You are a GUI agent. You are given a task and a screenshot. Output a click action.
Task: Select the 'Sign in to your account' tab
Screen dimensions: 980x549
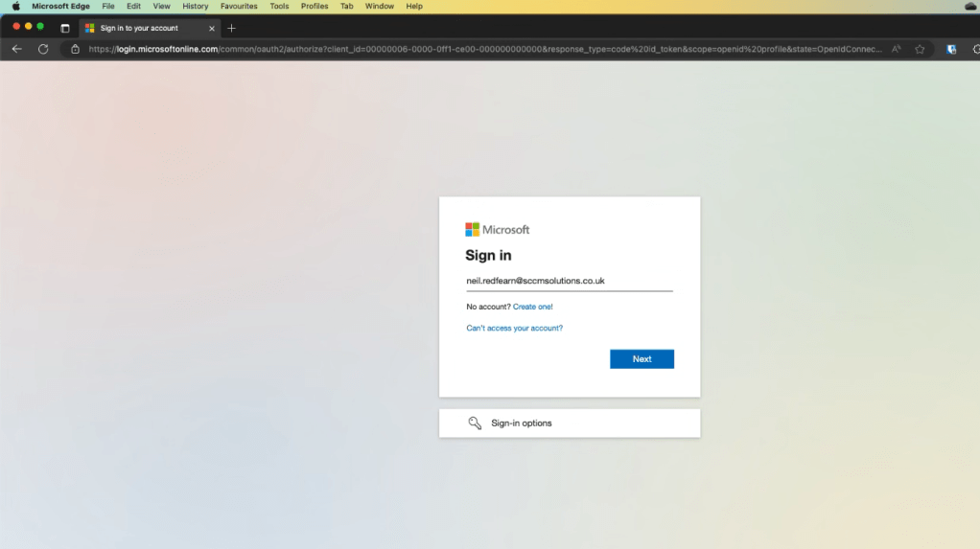pos(139,28)
